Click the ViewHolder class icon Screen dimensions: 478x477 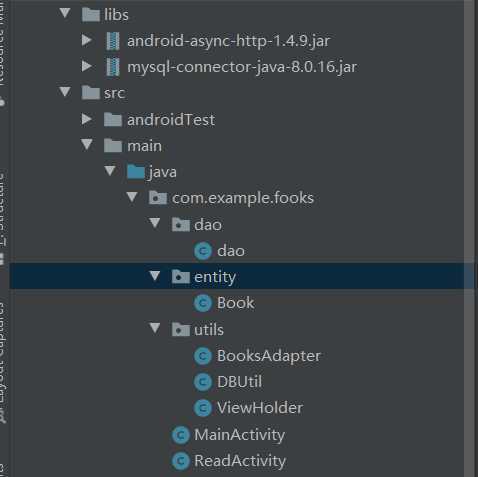click(x=203, y=408)
